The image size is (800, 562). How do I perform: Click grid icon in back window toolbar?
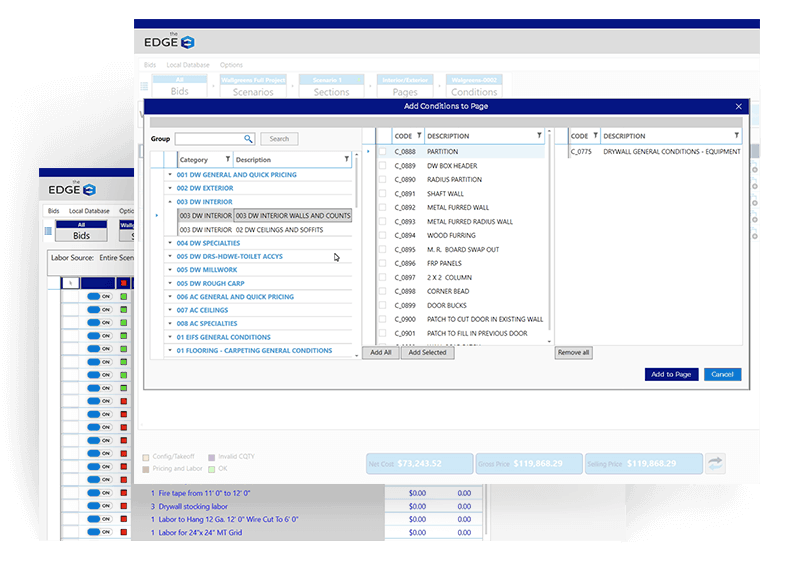click(x=48, y=231)
